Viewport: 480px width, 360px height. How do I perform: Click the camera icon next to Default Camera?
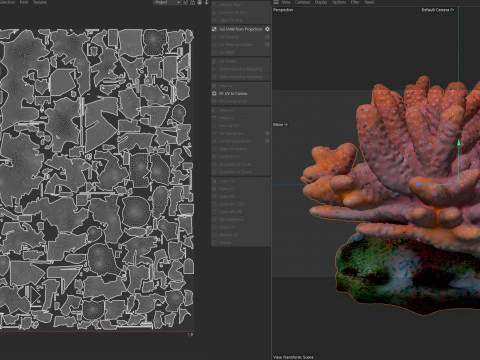tap(452, 10)
